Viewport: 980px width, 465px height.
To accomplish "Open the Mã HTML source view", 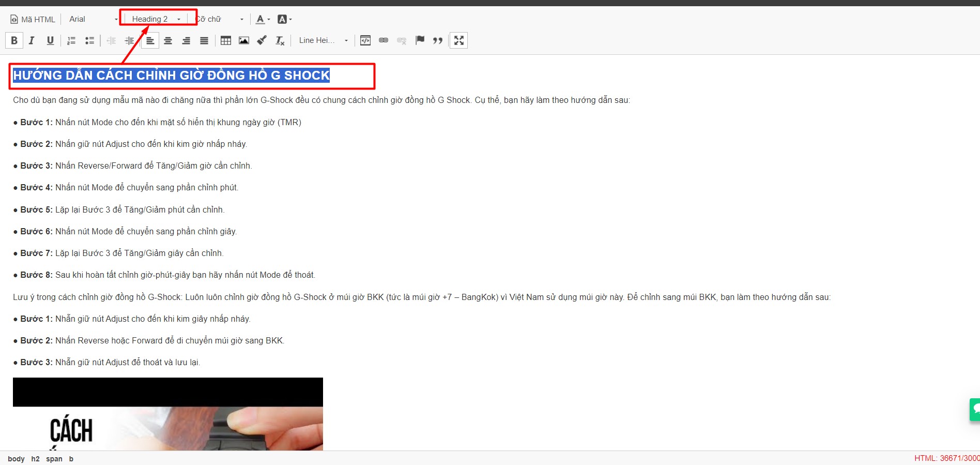I will 33,19.
